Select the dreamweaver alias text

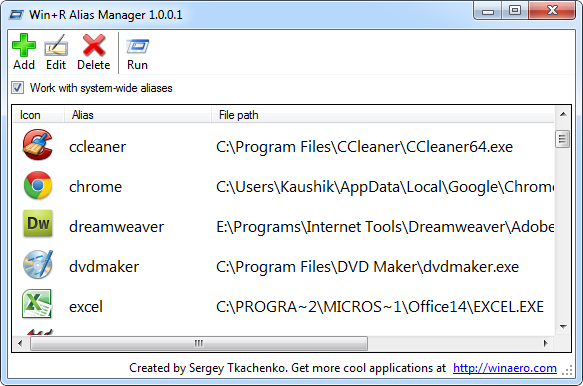click(x=116, y=226)
